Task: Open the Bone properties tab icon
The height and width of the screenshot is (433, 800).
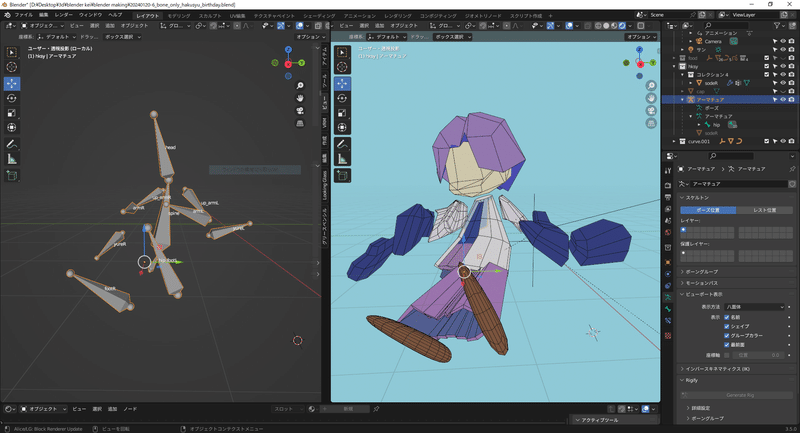Action: [x=668, y=309]
